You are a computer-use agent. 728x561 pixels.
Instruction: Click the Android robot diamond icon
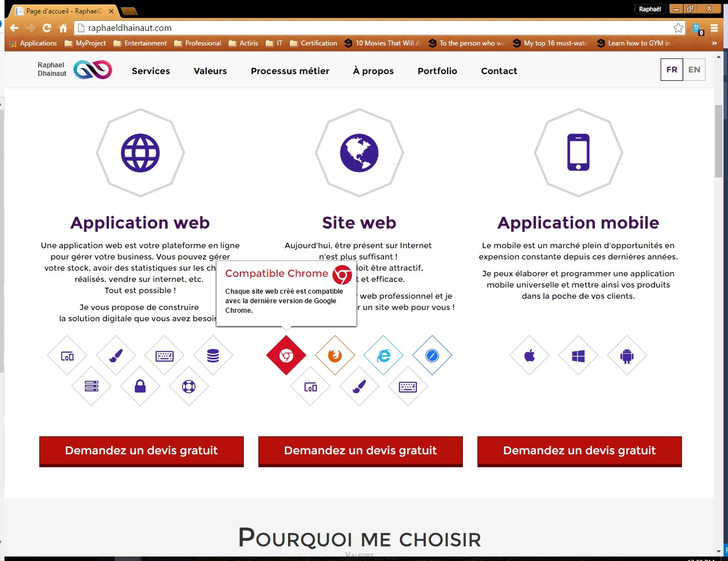627,355
